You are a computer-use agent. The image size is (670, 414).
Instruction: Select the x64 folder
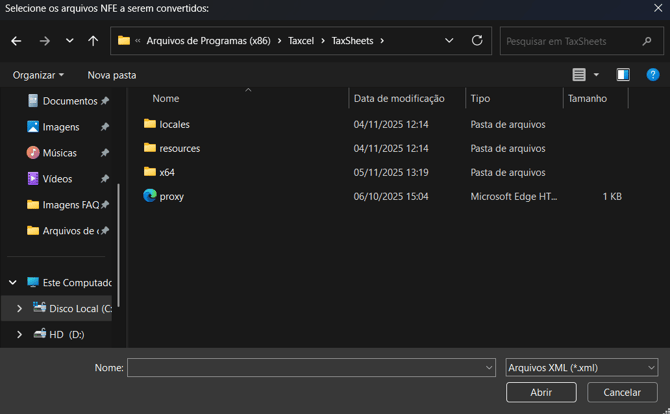tap(166, 173)
